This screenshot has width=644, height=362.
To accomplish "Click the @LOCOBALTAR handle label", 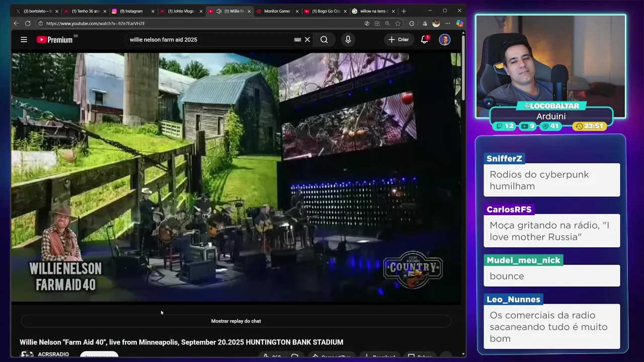I will tap(550, 106).
